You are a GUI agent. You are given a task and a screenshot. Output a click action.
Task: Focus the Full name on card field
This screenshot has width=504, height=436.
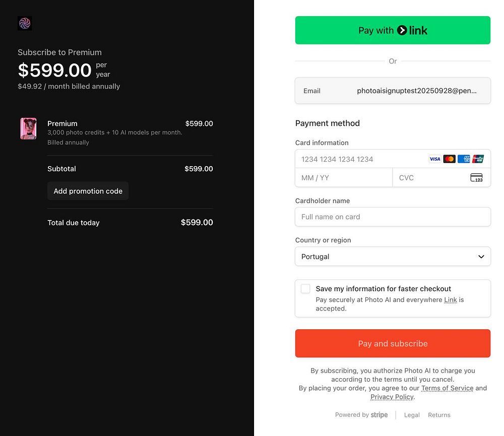(393, 216)
